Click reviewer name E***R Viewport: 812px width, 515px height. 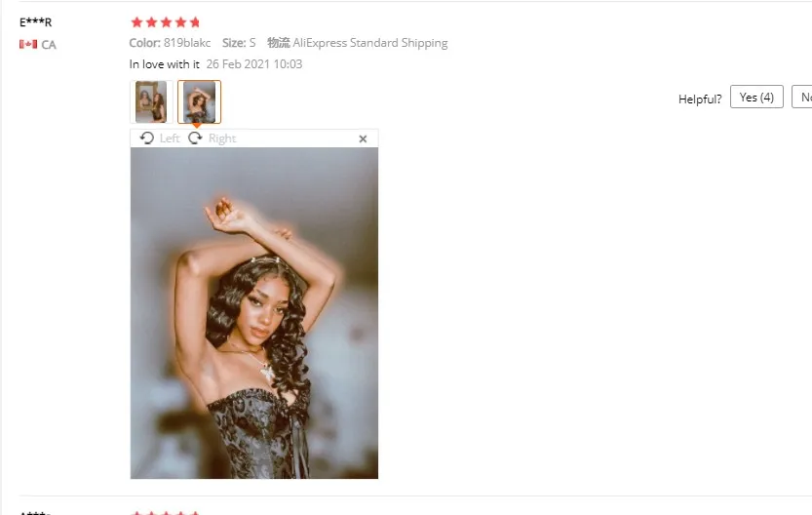tap(36, 22)
